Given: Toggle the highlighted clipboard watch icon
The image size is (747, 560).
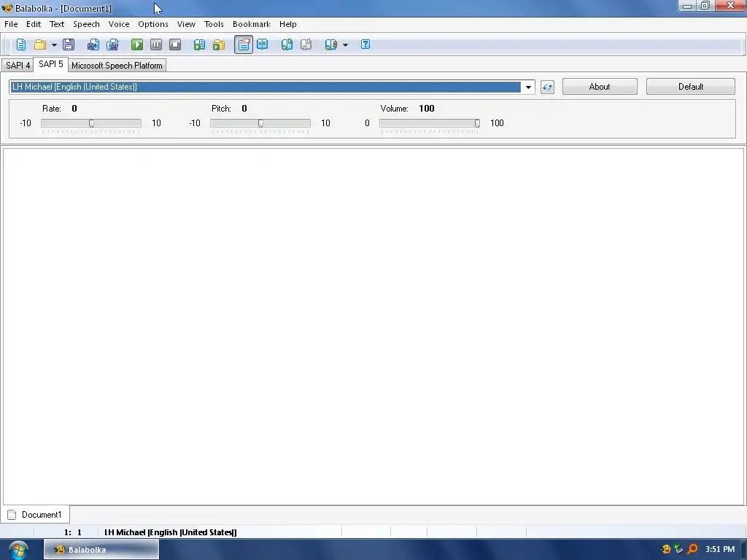Looking at the screenshot, I should click(244, 44).
